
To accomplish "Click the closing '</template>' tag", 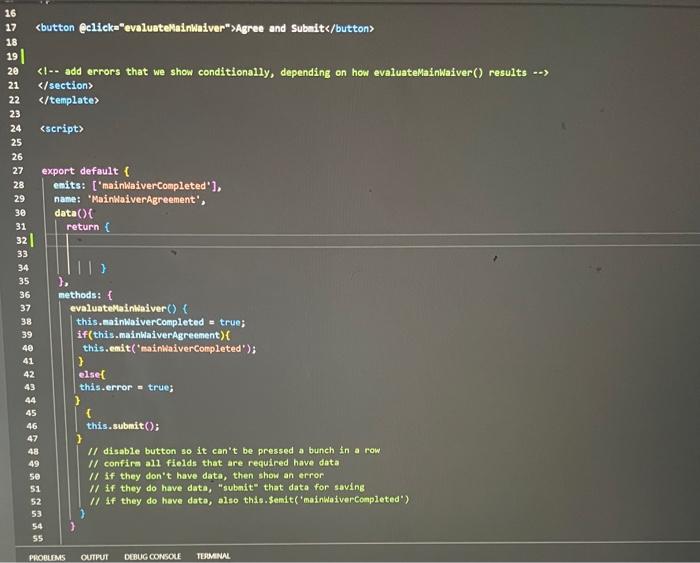I will (x=69, y=100).
